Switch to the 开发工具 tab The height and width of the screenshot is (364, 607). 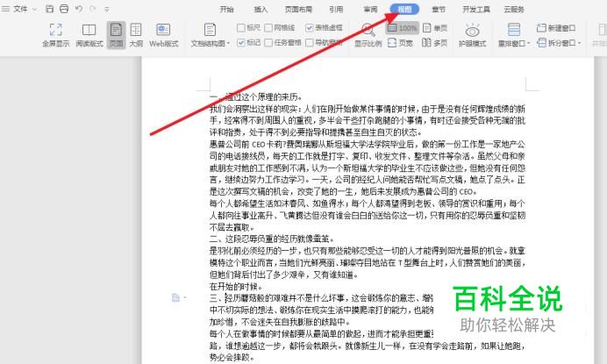pos(476,10)
